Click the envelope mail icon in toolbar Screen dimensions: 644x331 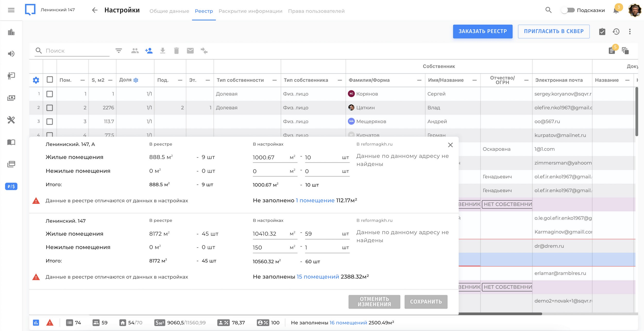190,51
